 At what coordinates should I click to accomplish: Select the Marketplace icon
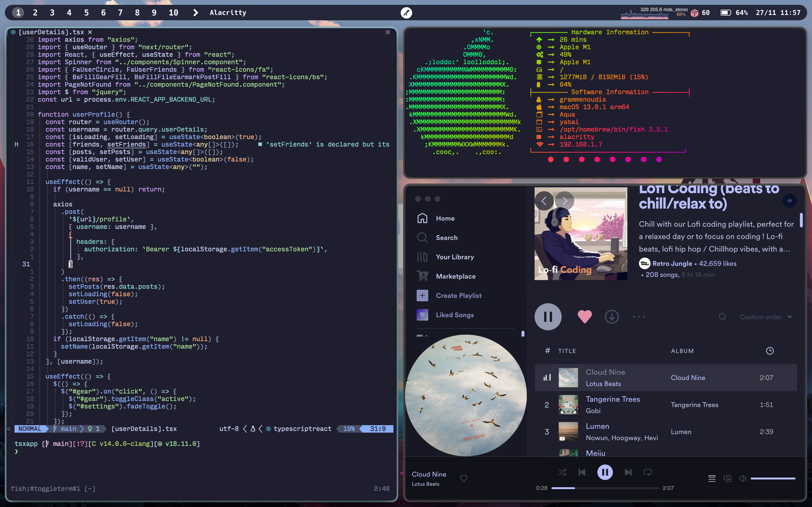422,276
